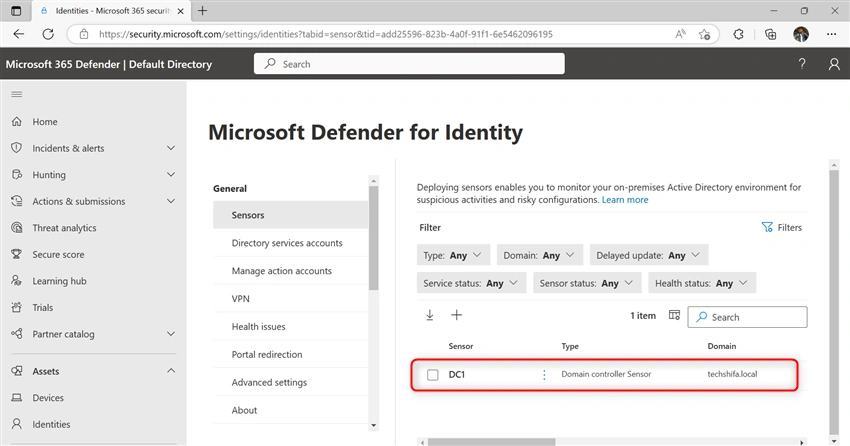Open the Type filter dropdown

pos(453,255)
